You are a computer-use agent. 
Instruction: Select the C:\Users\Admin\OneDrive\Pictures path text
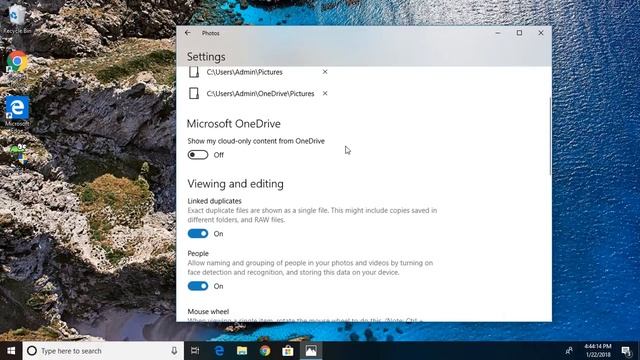(260, 93)
